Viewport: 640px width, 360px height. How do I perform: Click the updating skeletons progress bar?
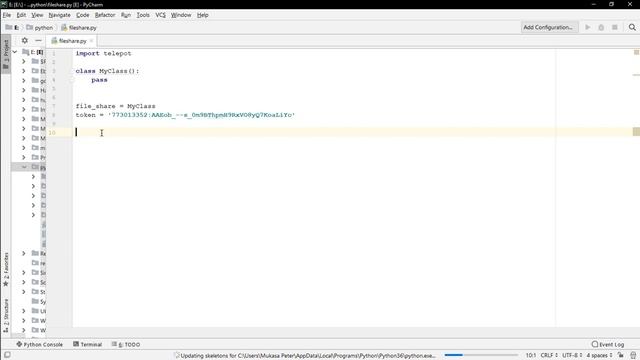pos(481,355)
